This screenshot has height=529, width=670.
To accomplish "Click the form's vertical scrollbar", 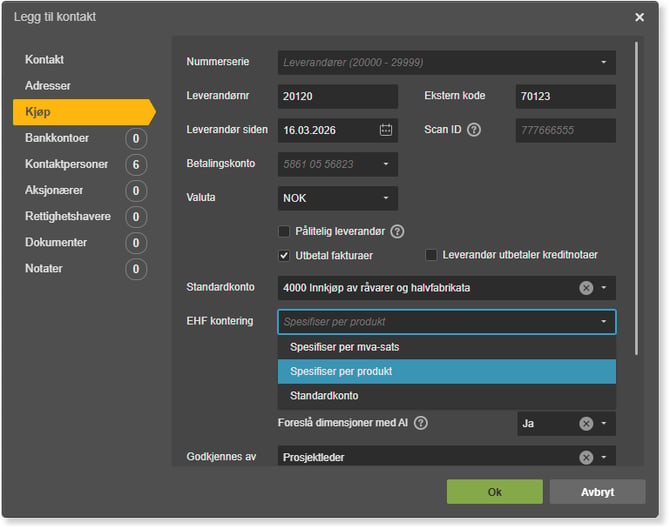I will pyautogui.click(x=636, y=199).
